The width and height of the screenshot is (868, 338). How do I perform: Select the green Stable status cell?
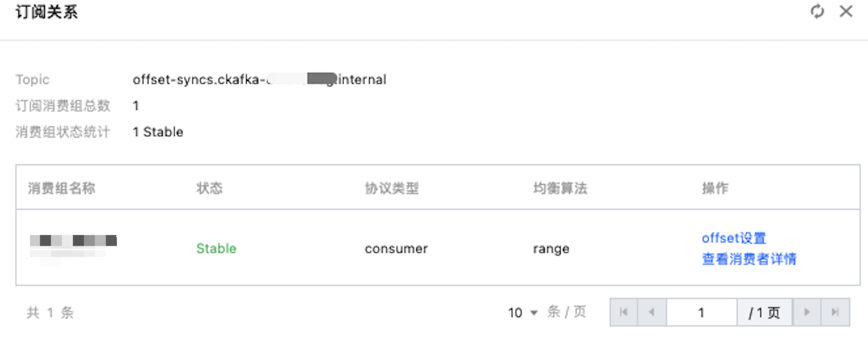[x=216, y=248]
